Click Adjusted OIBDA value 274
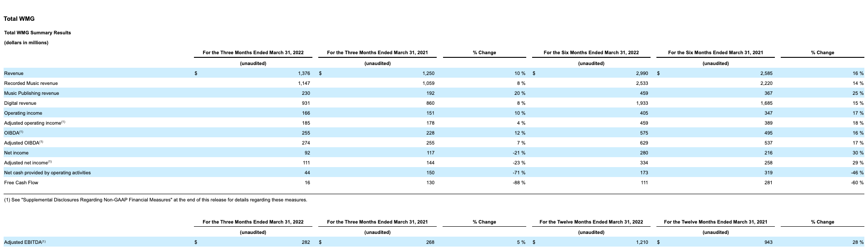Image resolution: width=868 pixels, height=252 pixels. pyautogui.click(x=306, y=143)
